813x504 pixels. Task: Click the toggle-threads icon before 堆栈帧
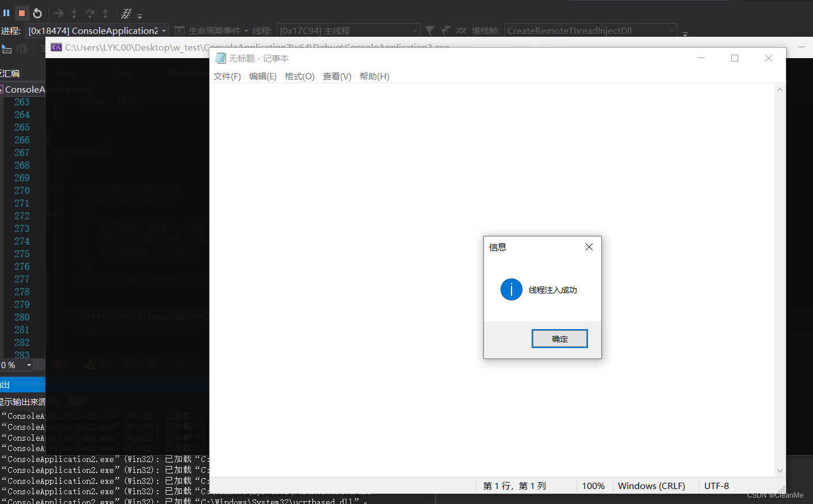(x=461, y=30)
